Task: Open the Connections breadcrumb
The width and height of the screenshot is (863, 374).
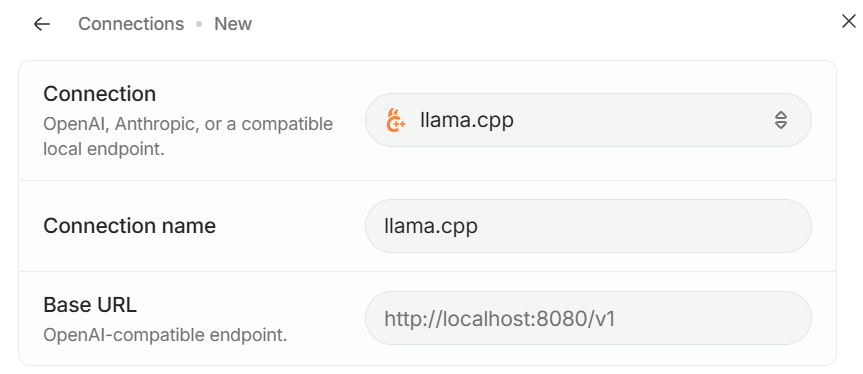Action: point(131,24)
